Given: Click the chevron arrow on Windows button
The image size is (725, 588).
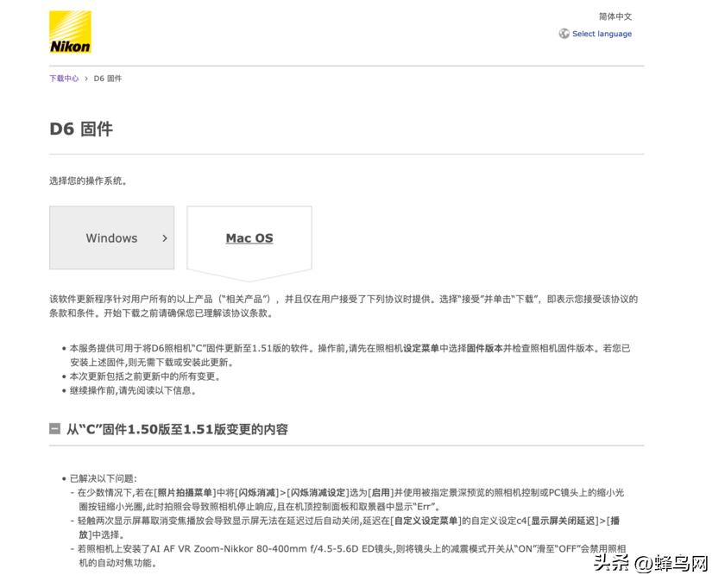Looking at the screenshot, I should [x=165, y=238].
